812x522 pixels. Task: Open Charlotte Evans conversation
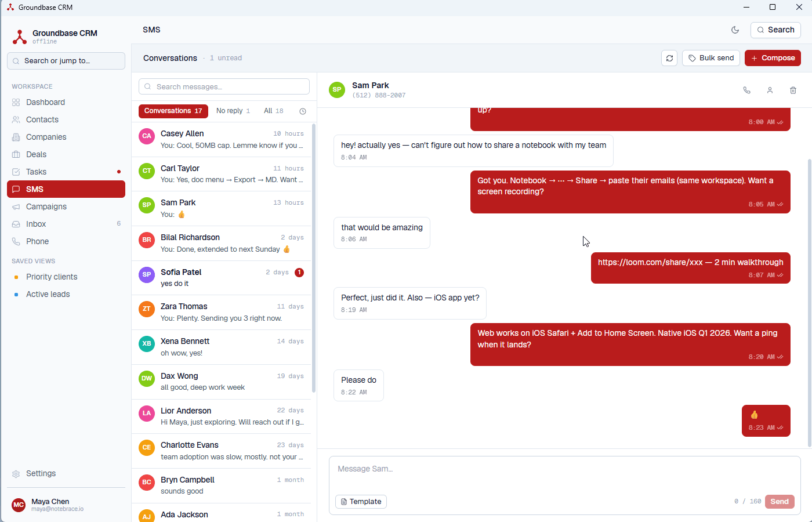click(222, 451)
